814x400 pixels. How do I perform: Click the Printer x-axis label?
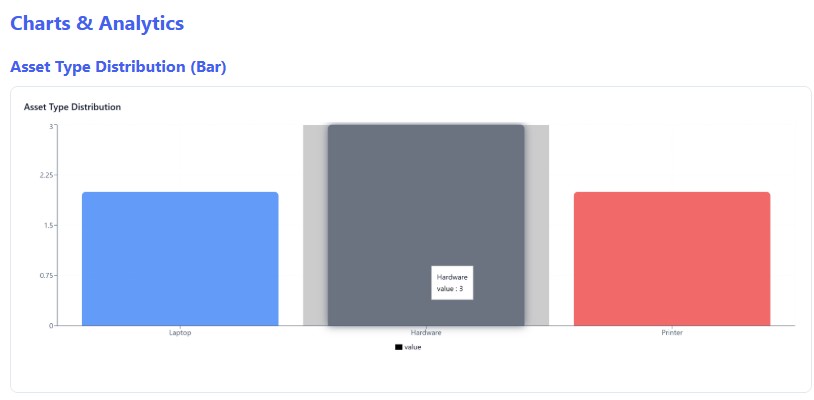[672, 332]
